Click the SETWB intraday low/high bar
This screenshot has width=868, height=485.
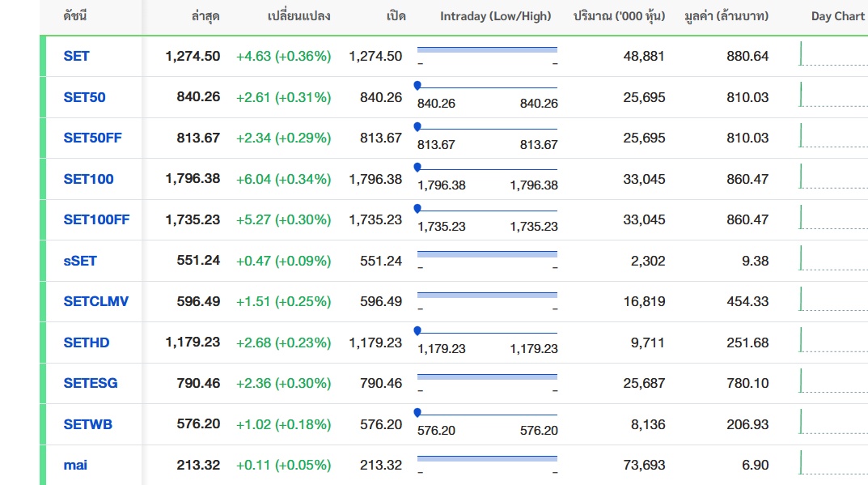click(x=487, y=415)
